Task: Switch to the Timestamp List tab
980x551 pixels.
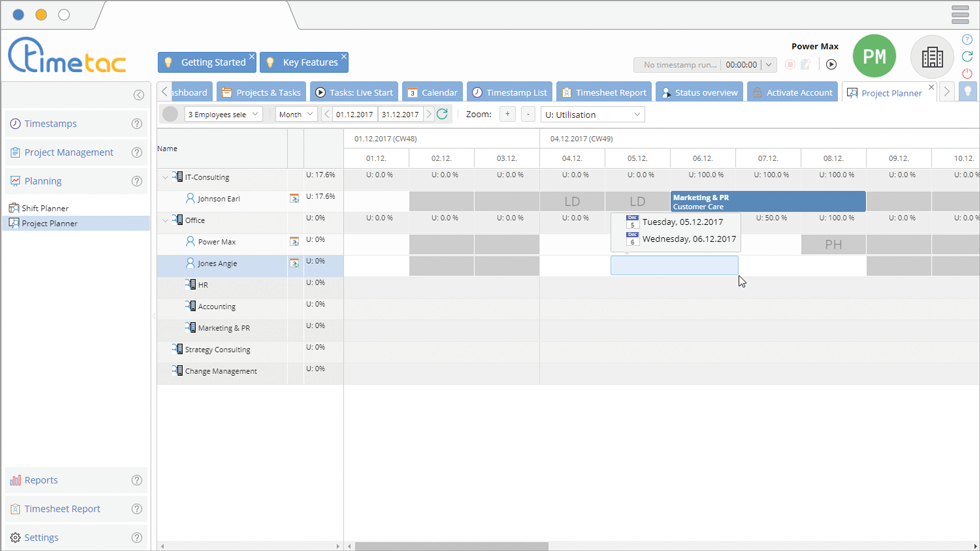Action: 509,93
